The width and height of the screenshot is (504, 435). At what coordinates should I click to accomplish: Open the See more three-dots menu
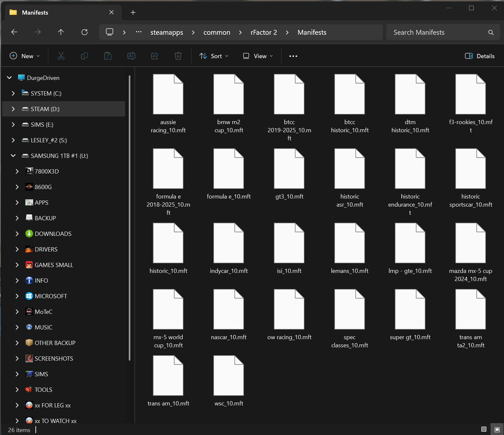click(293, 56)
